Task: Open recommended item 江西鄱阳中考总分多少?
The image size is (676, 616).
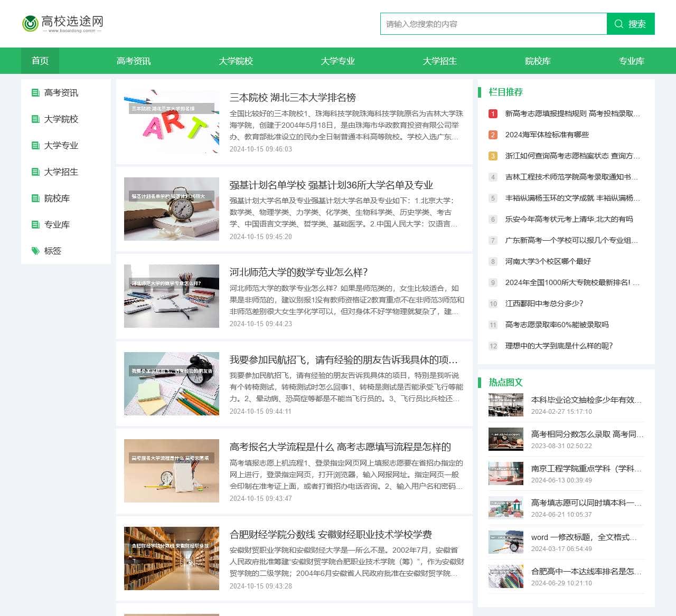Action: click(x=544, y=304)
